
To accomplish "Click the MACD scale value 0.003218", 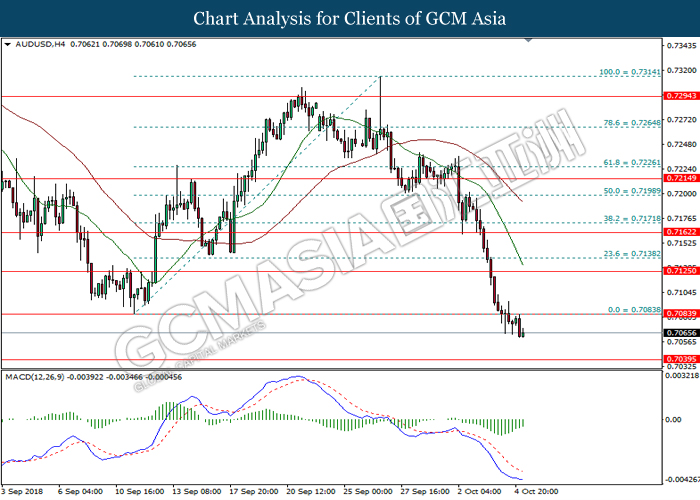I will pyautogui.click(x=682, y=375).
